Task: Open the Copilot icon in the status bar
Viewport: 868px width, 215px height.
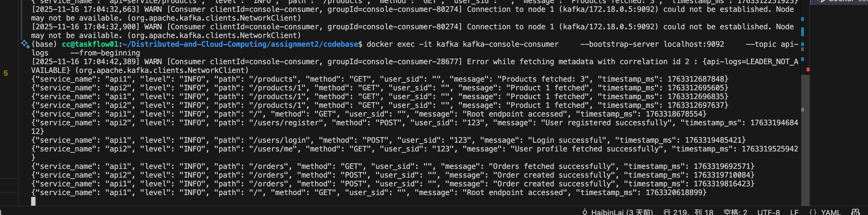Action: click(855, 212)
